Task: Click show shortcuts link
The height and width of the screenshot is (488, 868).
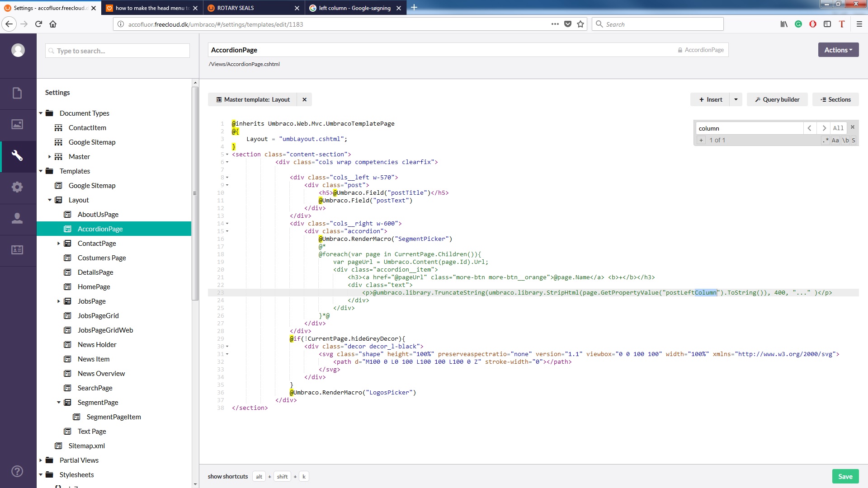Action: click(x=228, y=476)
